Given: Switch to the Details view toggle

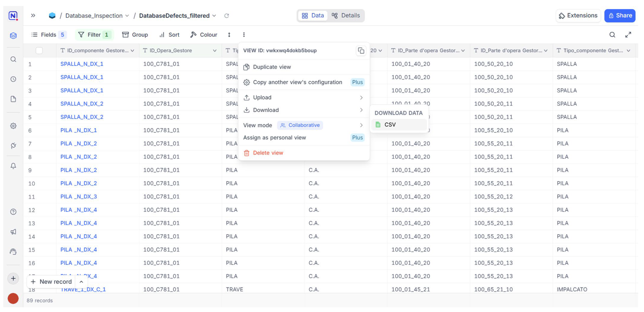Looking at the screenshot, I should tap(346, 15).
